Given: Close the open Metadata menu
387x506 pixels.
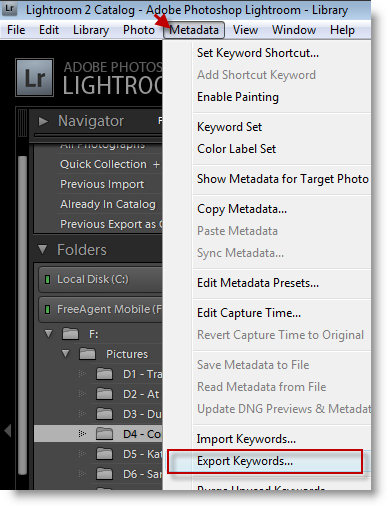Looking at the screenshot, I should click(x=194, y=30).
